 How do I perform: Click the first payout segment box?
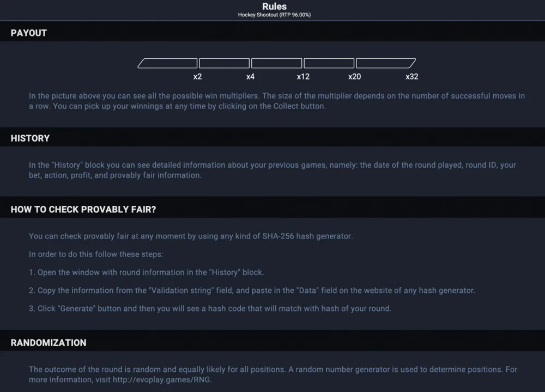(x=168, y=63)
